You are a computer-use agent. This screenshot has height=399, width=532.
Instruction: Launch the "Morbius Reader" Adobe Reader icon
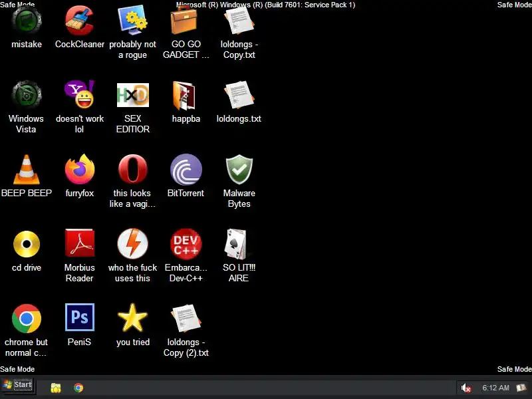click(80, 243)
